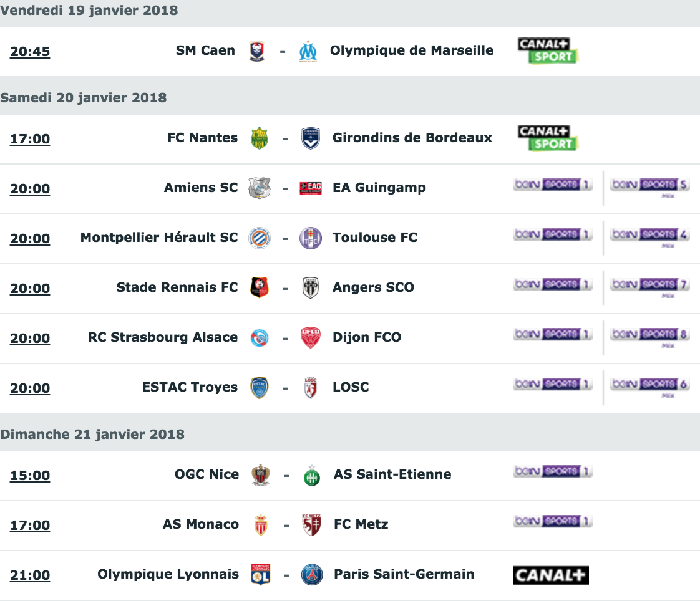Image resolution: width=700 pixels, height=601 pixels.
Task: Click the SM Caen club crest
Action: pyautogui.click(x=256, y=51)
